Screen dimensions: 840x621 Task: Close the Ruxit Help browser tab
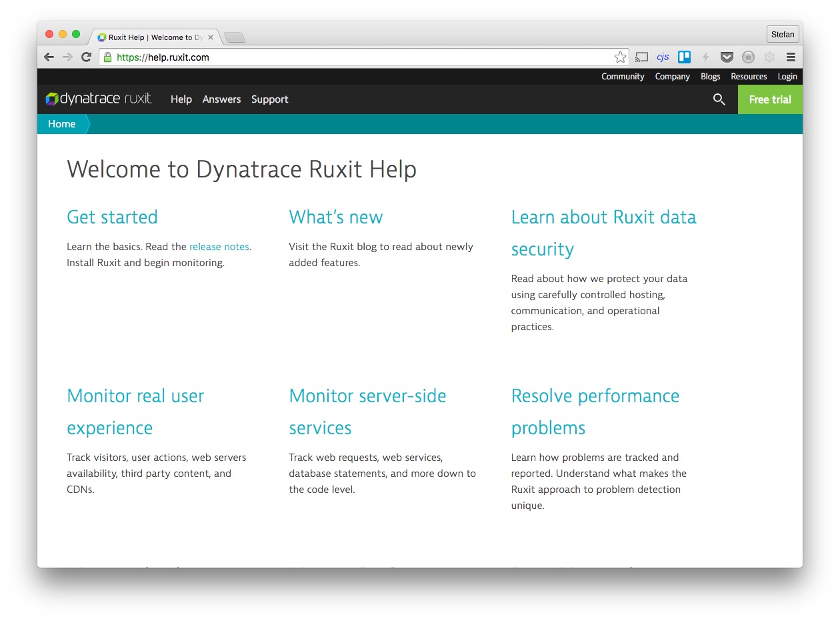coord(211,37)
